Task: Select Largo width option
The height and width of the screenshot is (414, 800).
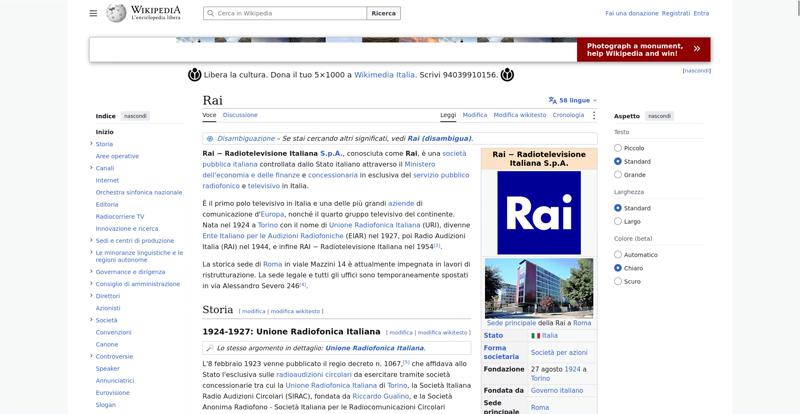Action: click(x=618, y=222)
